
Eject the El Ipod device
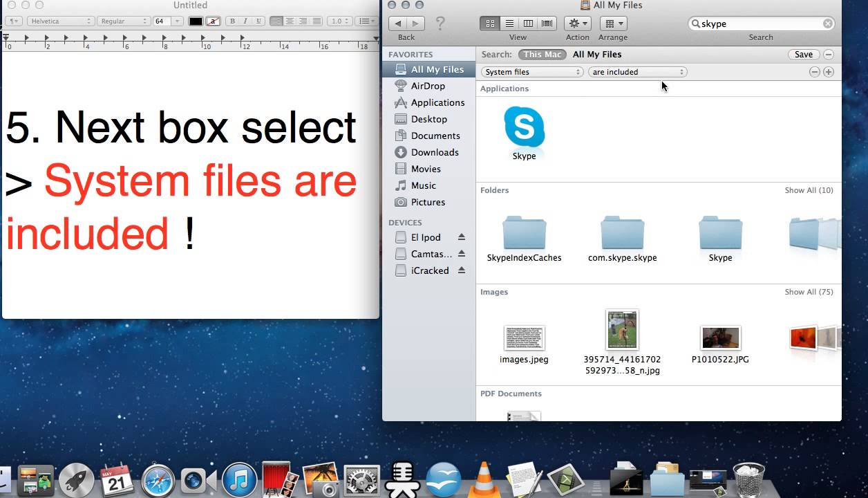tap(462, 237)
